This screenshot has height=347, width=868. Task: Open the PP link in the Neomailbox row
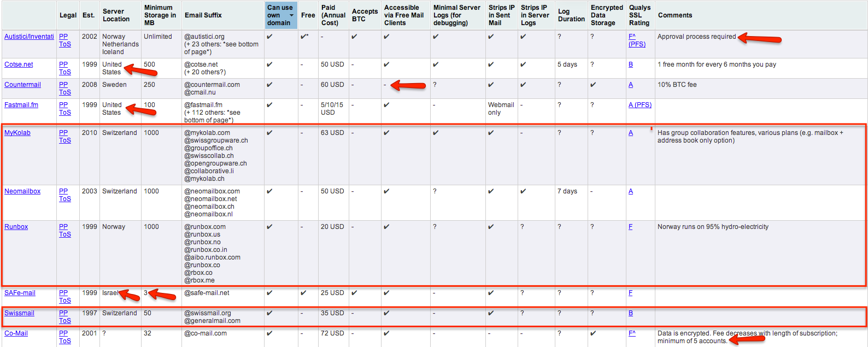[63, 191]
